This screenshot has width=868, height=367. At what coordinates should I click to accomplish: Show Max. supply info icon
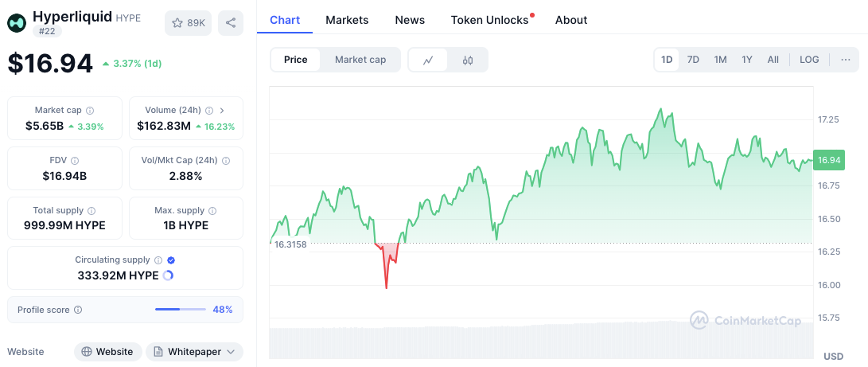(x=212, y=211)
